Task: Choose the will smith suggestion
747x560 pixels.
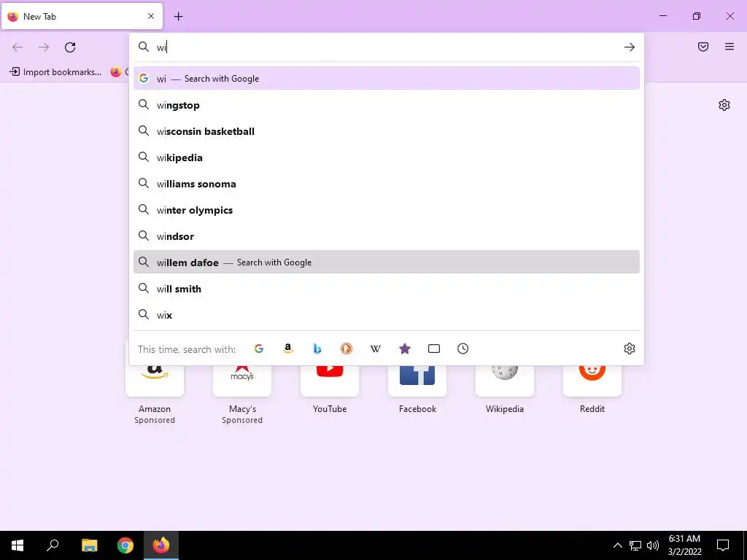Action: click(x=387, y=289)
